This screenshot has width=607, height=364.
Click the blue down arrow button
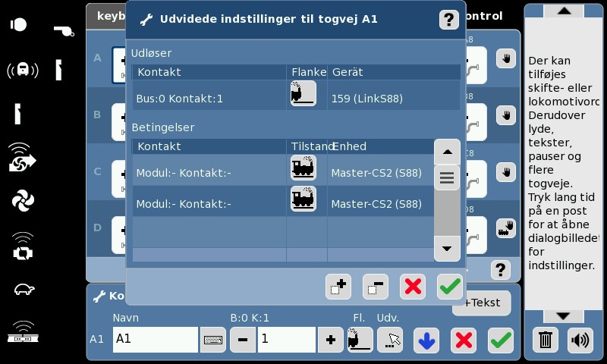[x=426, y=340]
